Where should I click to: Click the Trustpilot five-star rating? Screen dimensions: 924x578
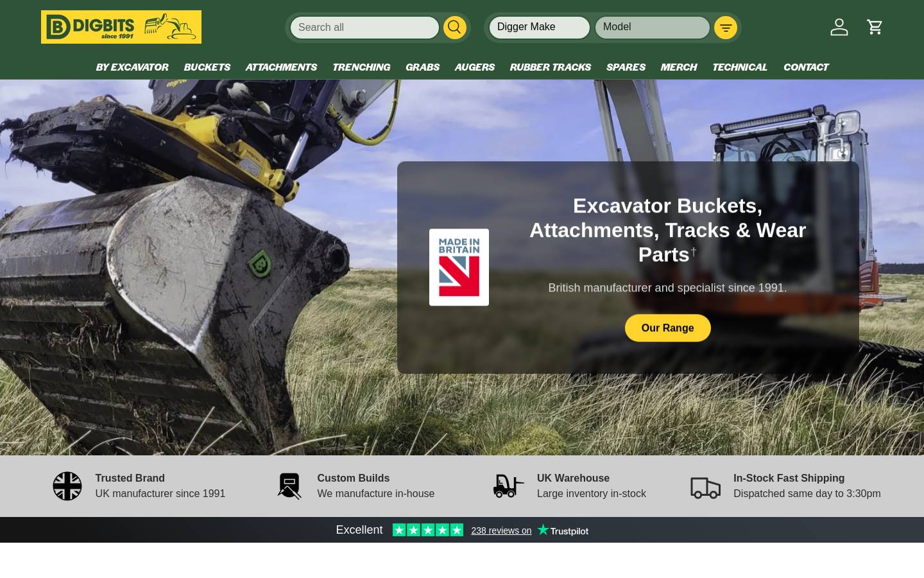428,530
